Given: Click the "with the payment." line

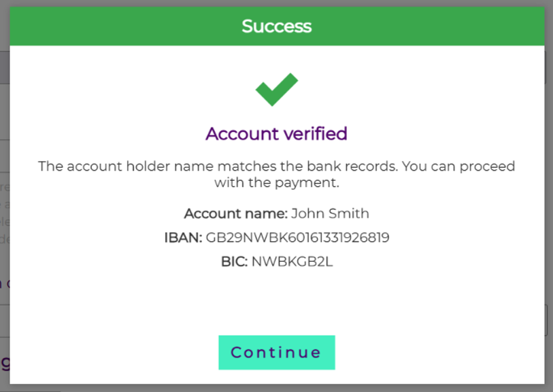Looking at the screenshot, I should pos(276,182).
